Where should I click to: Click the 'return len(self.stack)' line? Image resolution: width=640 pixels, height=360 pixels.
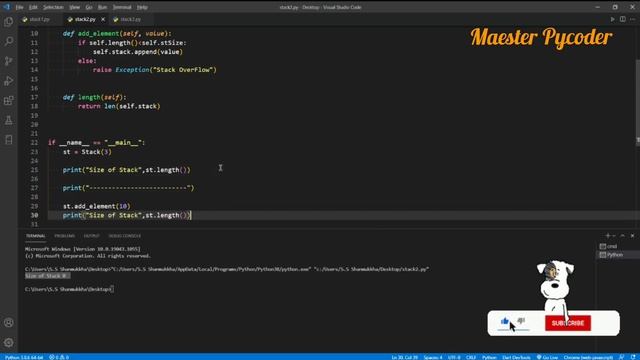pyautogui.click(x=119, y=106)
